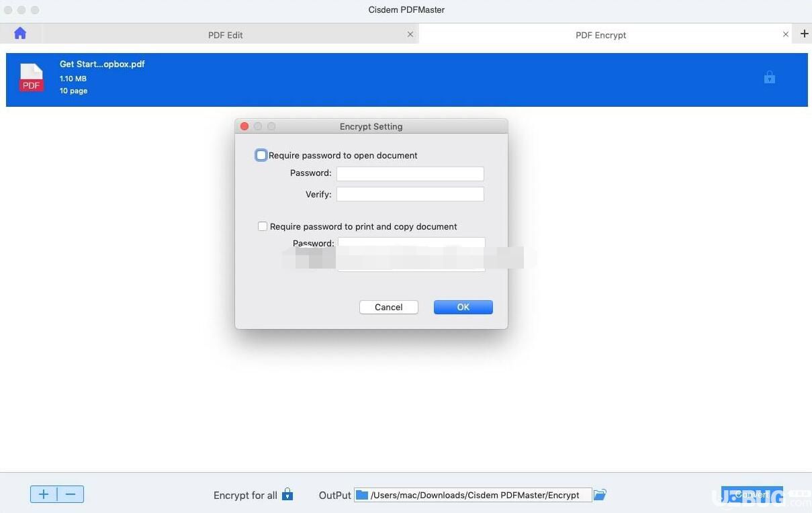
Task: Focus the Verify password field
Action: pyautogui.click(x=410, y=194)
